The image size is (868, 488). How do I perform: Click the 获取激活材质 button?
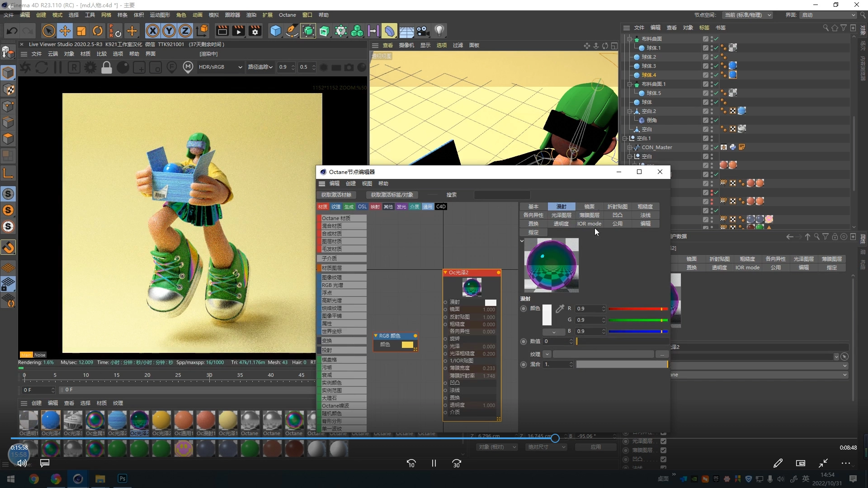click(x=336, y=195)
